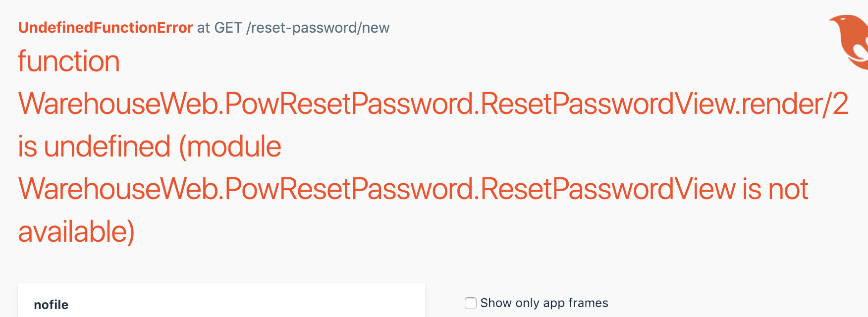This screenshot has width=868, height=317.
Task: Collapse the nofile stacktrace entry
Action: pos(51,305)
